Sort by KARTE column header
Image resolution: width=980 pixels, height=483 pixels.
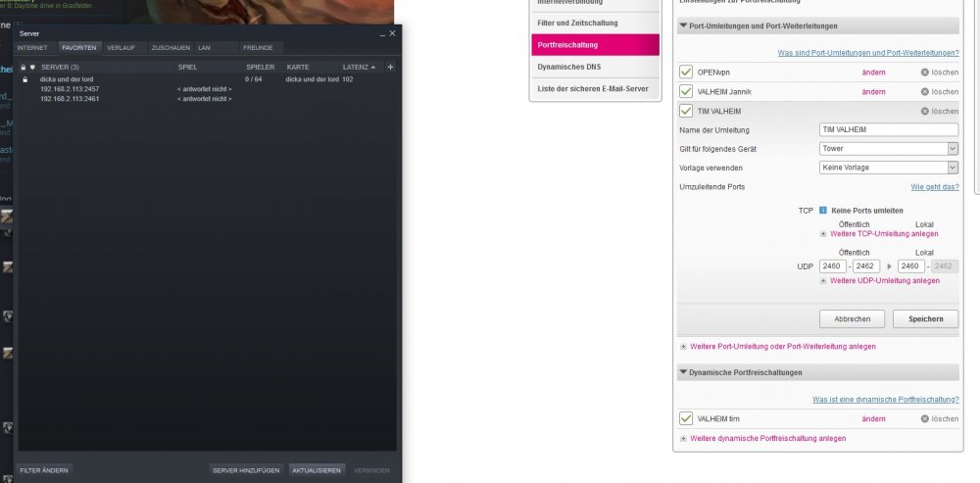coord(298,67)
